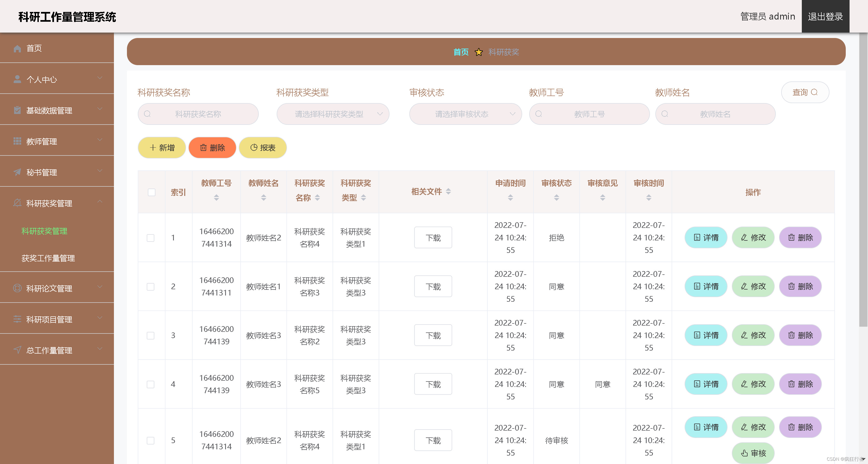868x464 pixels.
Task: Click the plus icon on 新增 button
Action: click(153, 148)
